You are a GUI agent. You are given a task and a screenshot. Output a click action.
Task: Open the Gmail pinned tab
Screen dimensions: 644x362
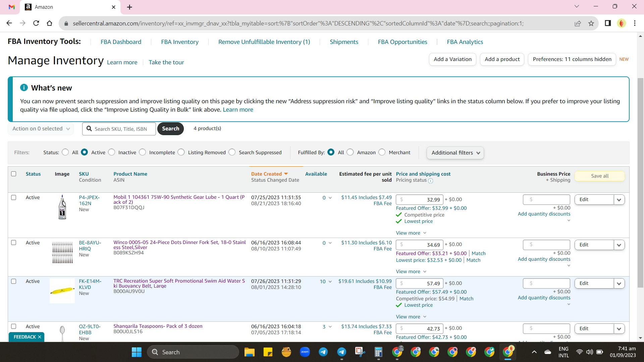point(12,7)
